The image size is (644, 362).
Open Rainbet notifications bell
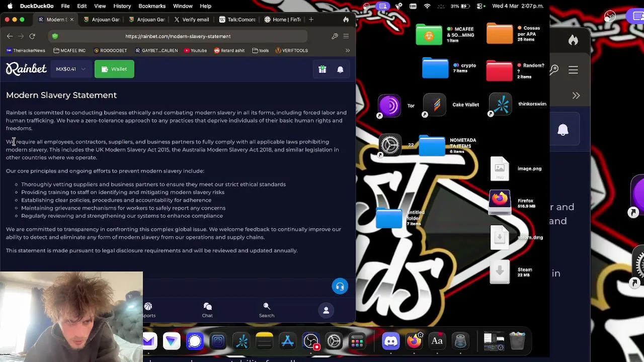340,69
